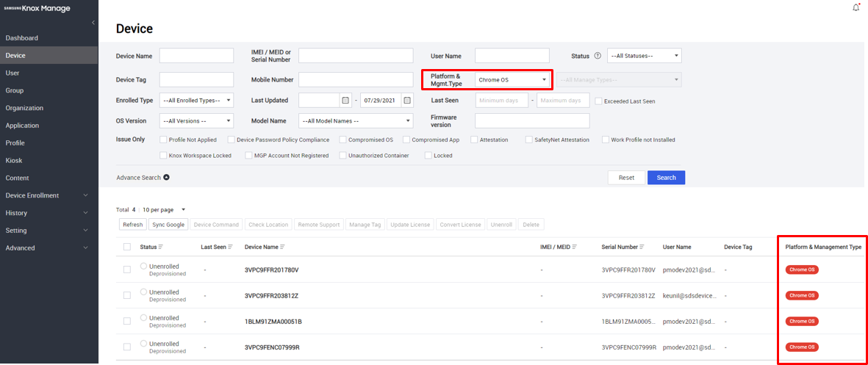This screenshot has height=365, width=868.
Task: Collapse the left sidebar with the chevron
Action: tap(93, 24)
